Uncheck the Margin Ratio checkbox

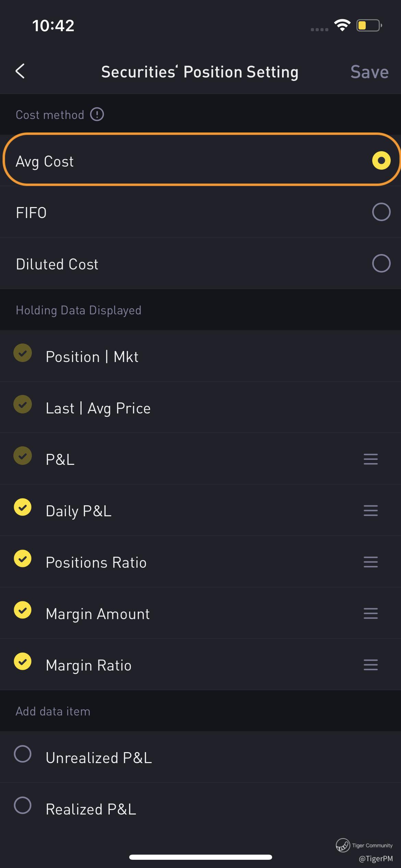click(x=23, y=662)
